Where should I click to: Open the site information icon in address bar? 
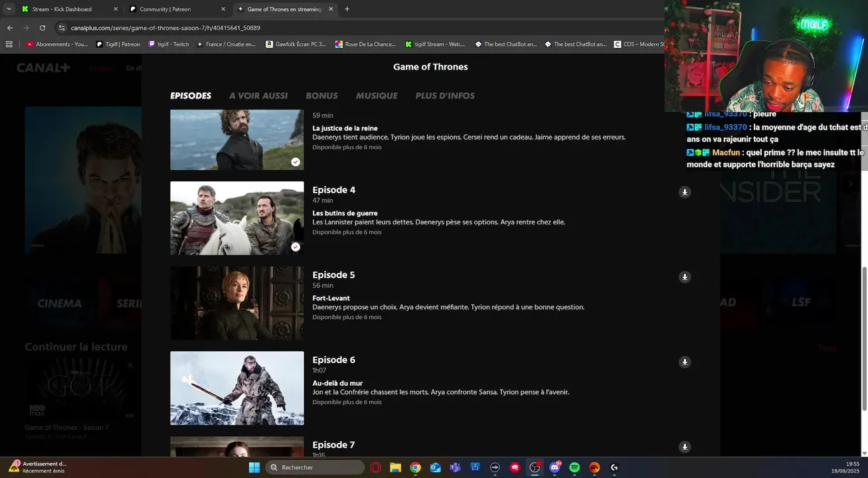pyautogui.click(x=62, y=28)
